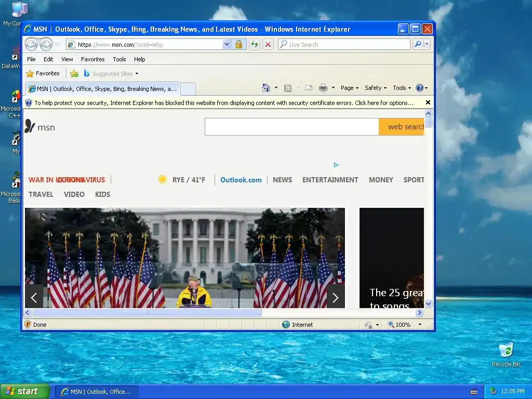The image size is (532, 399).
Task: Open the NEWS section link
Action: [x=282, y=180]
